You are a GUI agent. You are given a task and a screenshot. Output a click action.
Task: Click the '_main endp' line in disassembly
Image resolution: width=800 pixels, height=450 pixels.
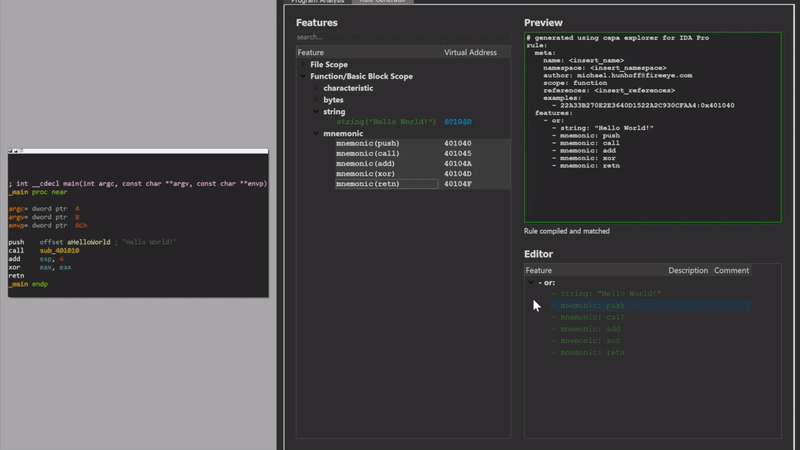28,284
